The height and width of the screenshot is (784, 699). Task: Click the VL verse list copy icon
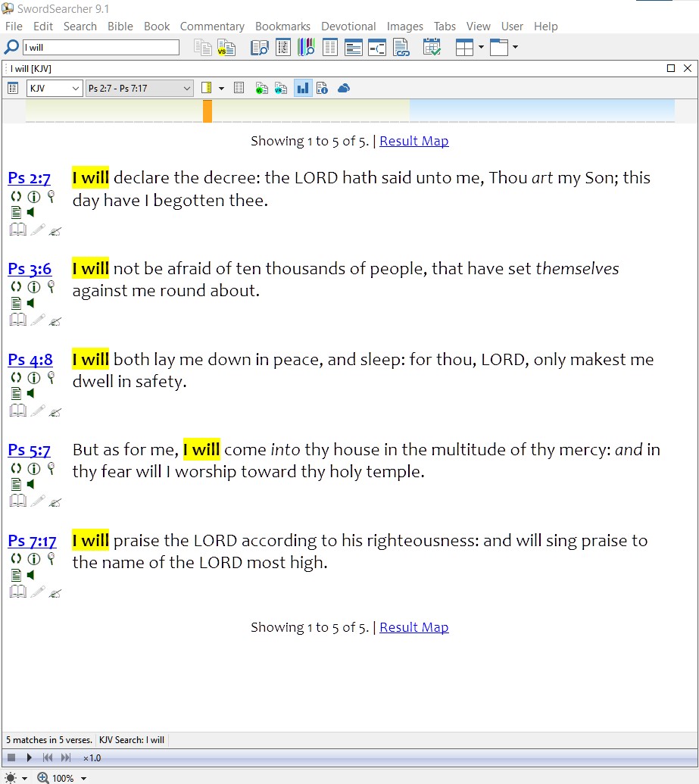[x=261, y=89]
